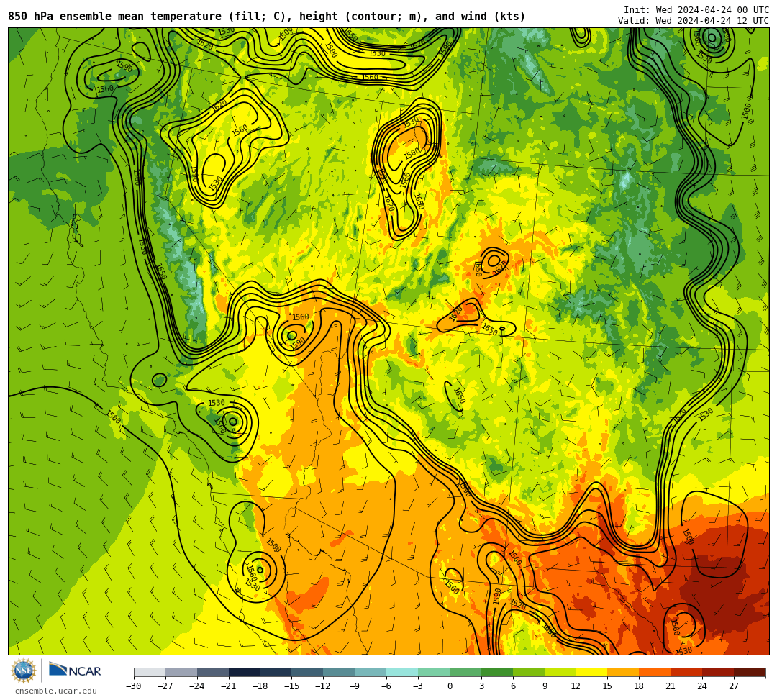Pick the colorbar swatch between 6 and 9

[529, 672]
